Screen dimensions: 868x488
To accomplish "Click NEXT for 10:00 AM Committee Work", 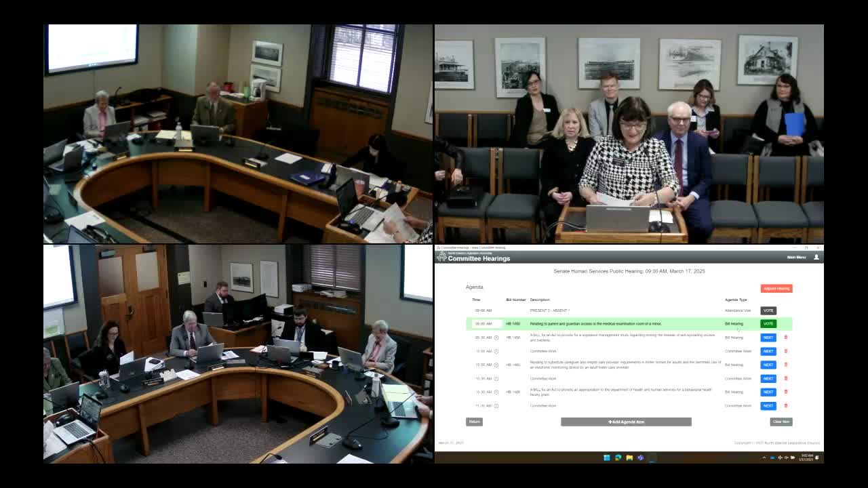I will pyautogui.click(x=768, y=351).
